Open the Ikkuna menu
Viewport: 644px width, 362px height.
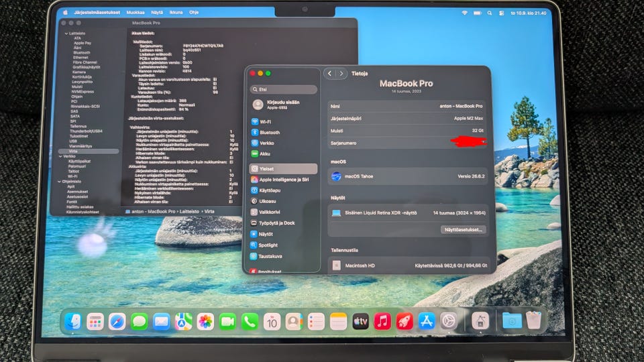pyautogui.click(x=176, y=13)
